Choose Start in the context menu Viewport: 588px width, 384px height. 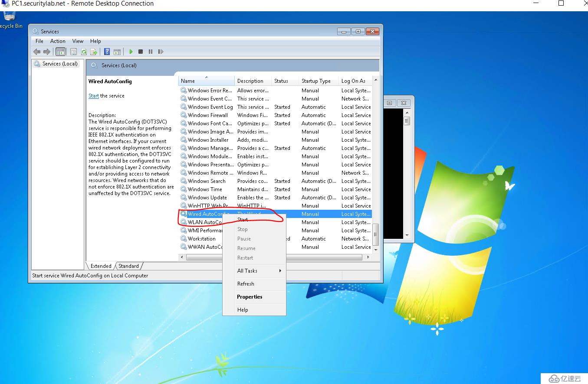click(x=254, y=220)
